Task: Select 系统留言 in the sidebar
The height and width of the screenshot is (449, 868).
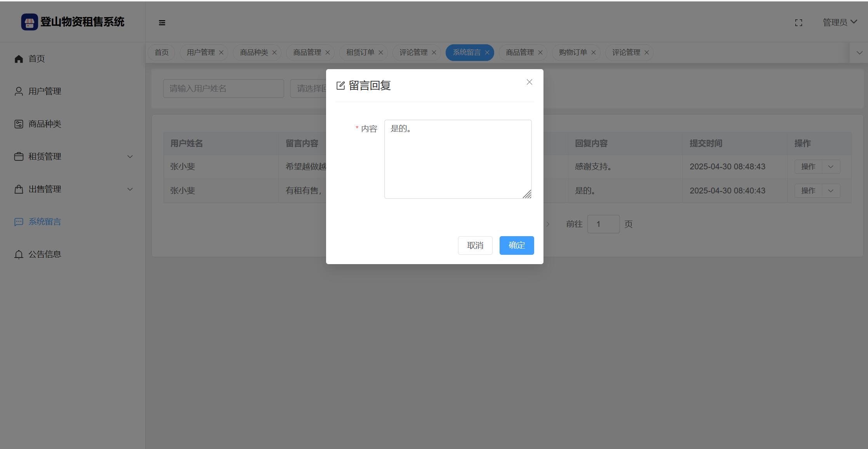Action: 45,222
